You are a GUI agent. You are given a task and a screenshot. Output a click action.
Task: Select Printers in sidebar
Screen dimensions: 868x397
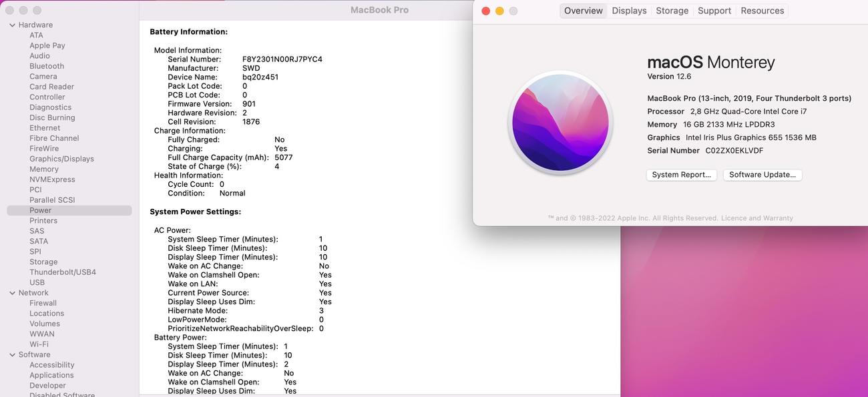[43, 221]
